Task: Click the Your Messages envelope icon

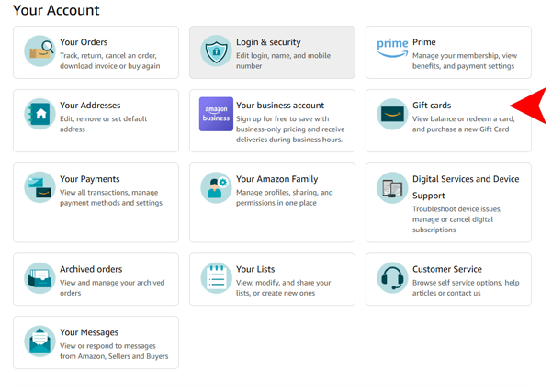Action: pyautogui.click(x=39, y=342)
